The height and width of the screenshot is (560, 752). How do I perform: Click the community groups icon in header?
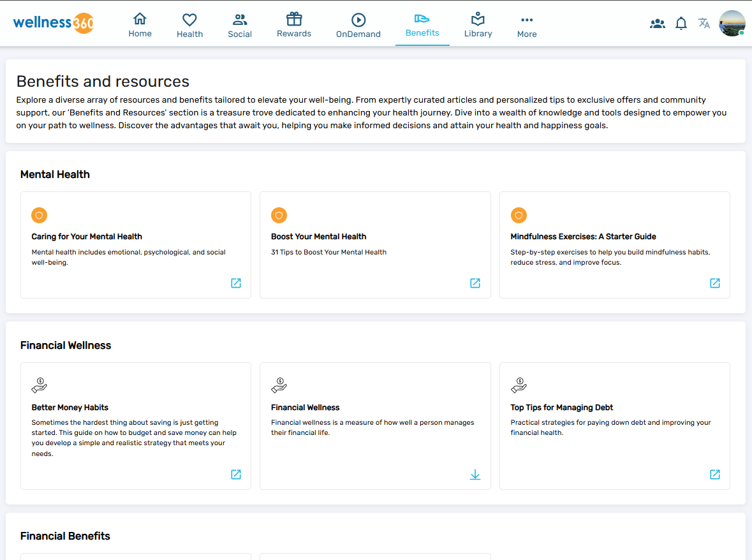point(657,24)
